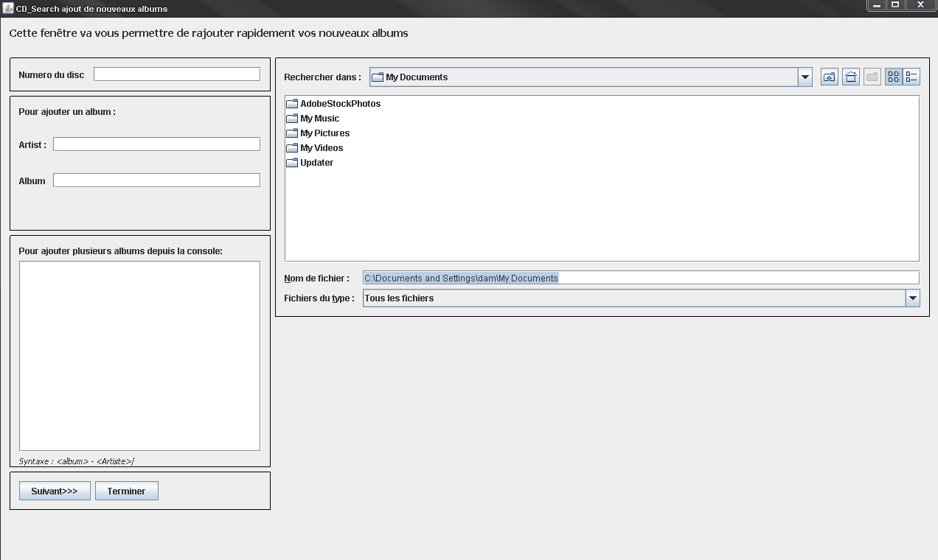Screen dimensions: 938x560
Task: Click the Updater folder icon
Action: [292, 162]
